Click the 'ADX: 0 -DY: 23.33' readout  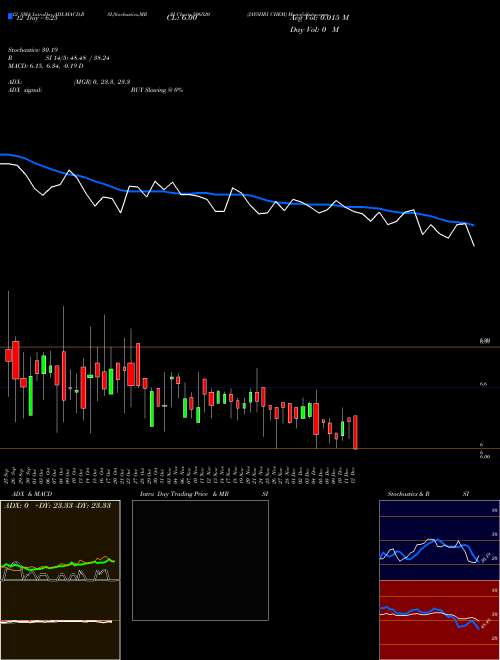coord(58,506)
